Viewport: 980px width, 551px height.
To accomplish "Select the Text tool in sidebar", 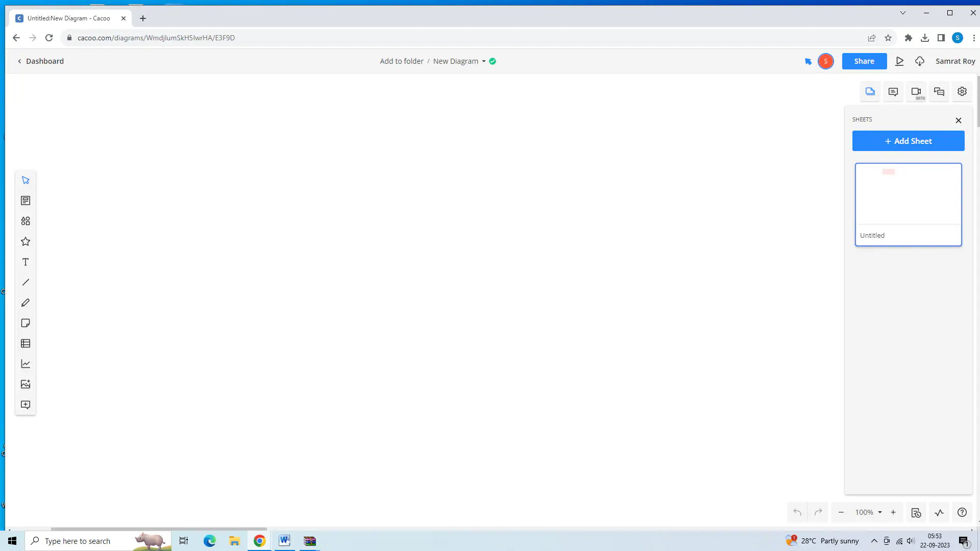I will (26, 261).
